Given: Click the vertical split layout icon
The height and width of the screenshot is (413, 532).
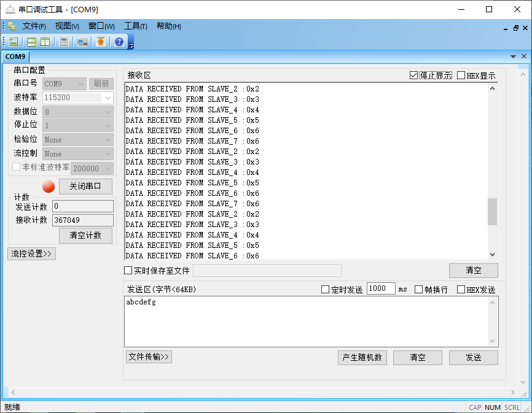Looking at the screenshot, I should coord(44,41).
